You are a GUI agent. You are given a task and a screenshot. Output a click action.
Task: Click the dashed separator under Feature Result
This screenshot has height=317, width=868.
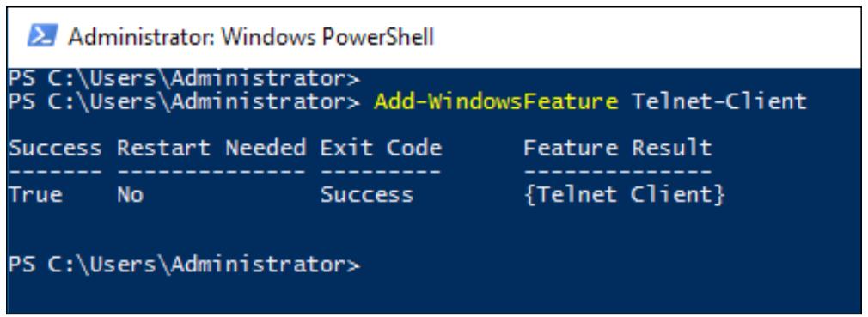[x=617, y=171]
